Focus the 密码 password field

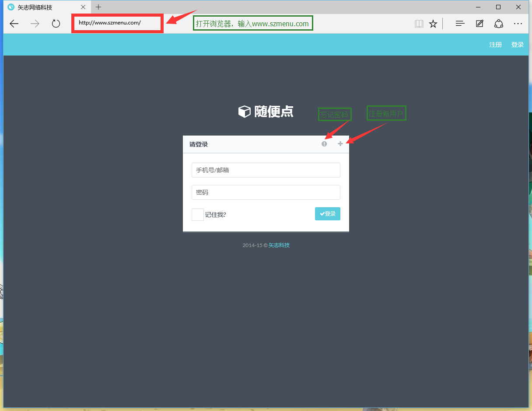coord(266,192)
